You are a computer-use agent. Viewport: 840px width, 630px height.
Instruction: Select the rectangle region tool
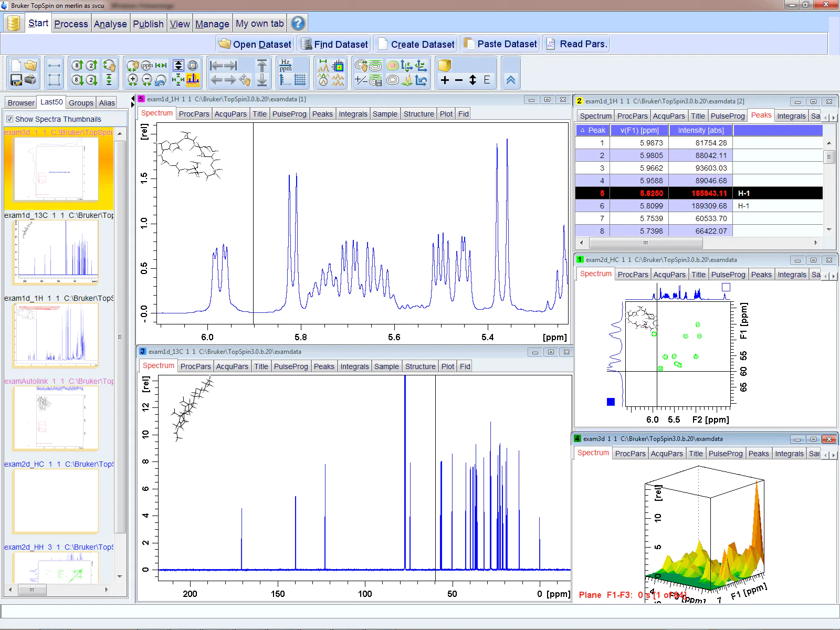pyautogui.click(x=54, y=80)
